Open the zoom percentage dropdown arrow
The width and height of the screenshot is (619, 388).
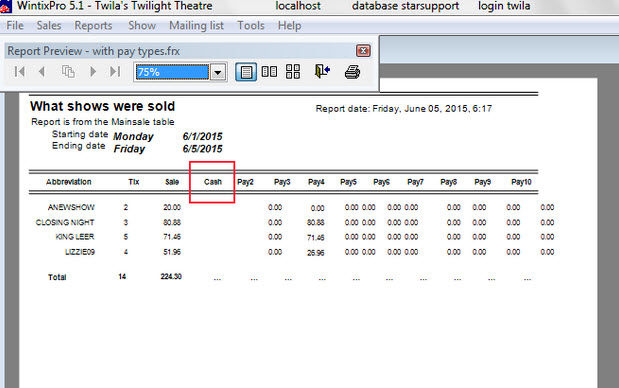[218, 72]
